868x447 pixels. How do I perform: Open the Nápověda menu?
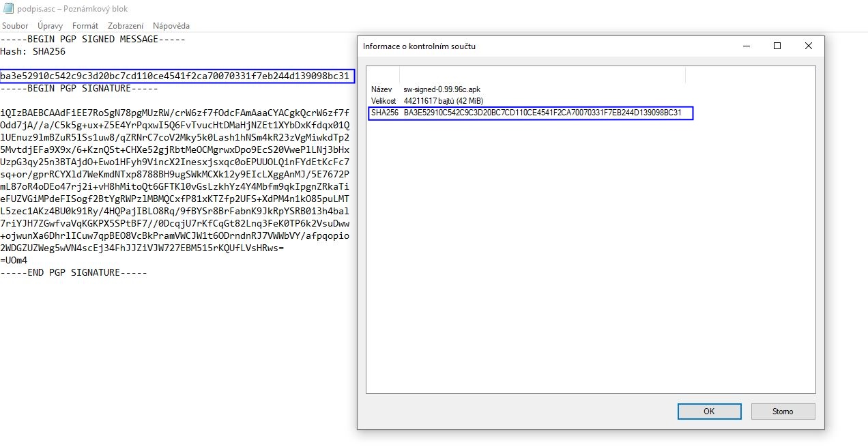(x=171, y=26)
